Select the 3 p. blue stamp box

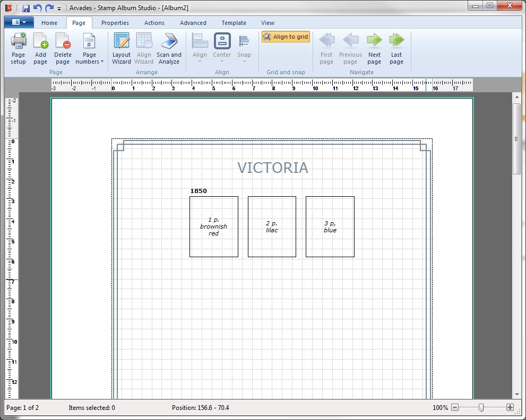coord(330,226)
